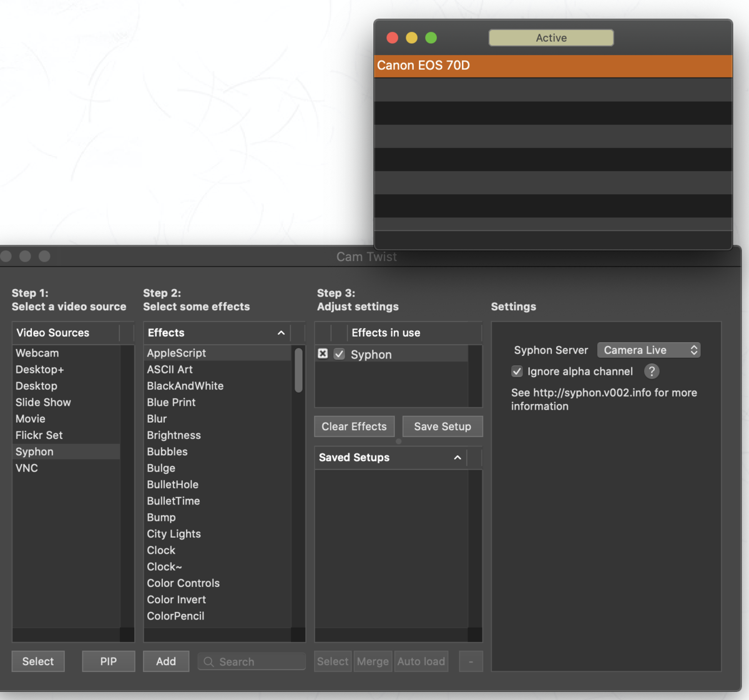
Task: Select Color Invert effect
Action: [217, 599]
